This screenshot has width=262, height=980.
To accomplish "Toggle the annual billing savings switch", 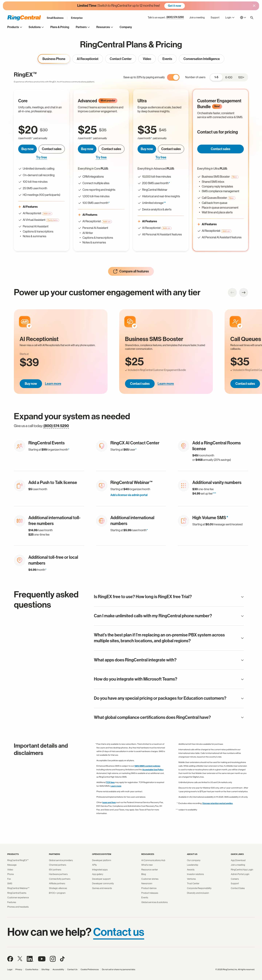I will coord(173,77).
